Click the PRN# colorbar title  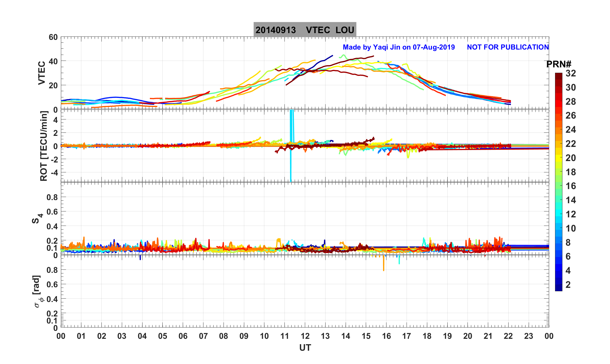point(558,64)
